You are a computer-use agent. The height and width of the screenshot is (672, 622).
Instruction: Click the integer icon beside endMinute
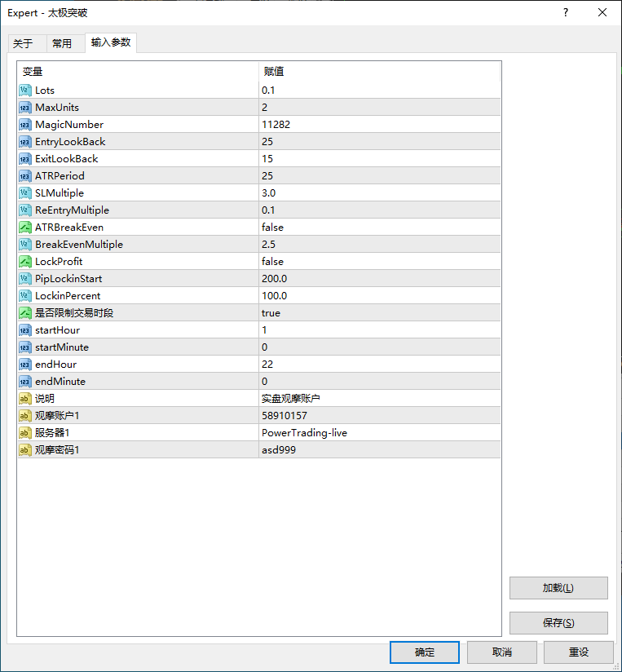coord(24,382)
